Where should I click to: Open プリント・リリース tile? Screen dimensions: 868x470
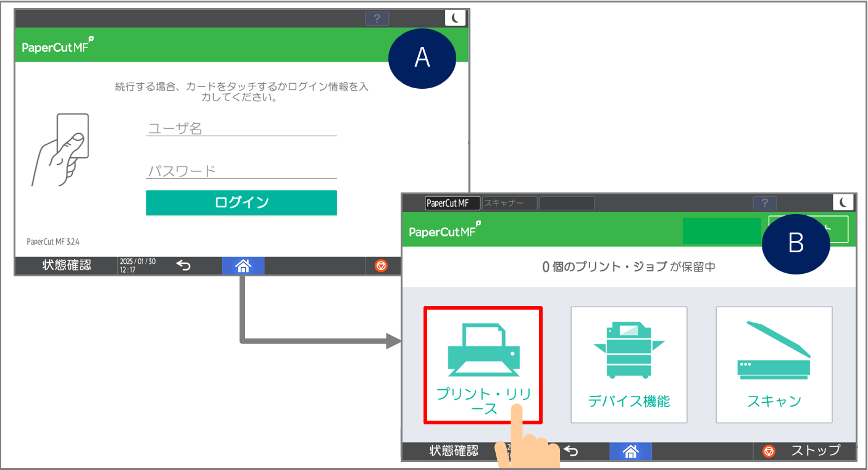pos(483,365)
